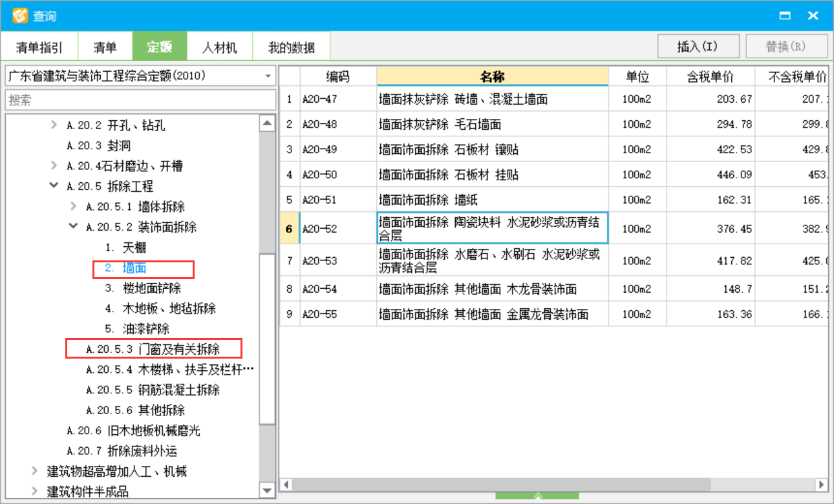Select row 墙面饰面拆除 石板材 镶贴
This screenshot has height=504, width=834.
click(493, 149)
